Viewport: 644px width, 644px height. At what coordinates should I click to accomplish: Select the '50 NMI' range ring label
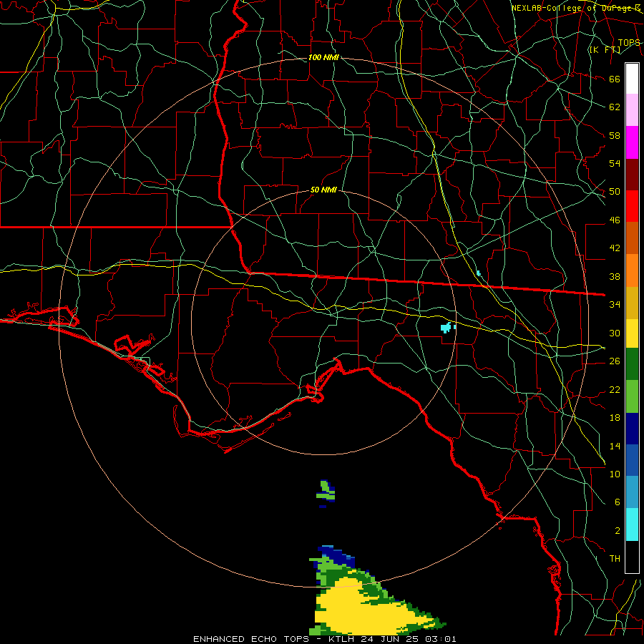pos(323,190)
